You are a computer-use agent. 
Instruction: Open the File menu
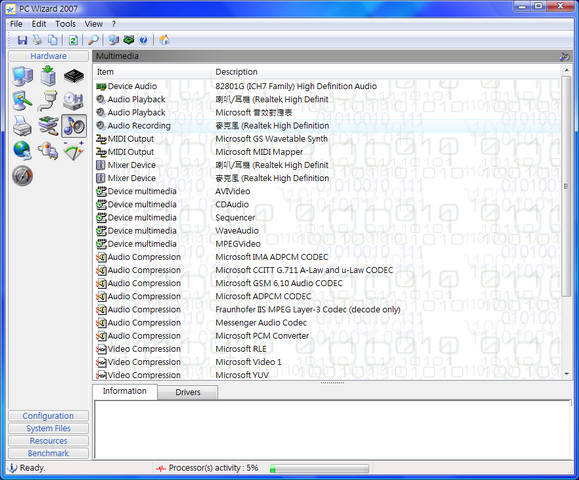point(16,24)
